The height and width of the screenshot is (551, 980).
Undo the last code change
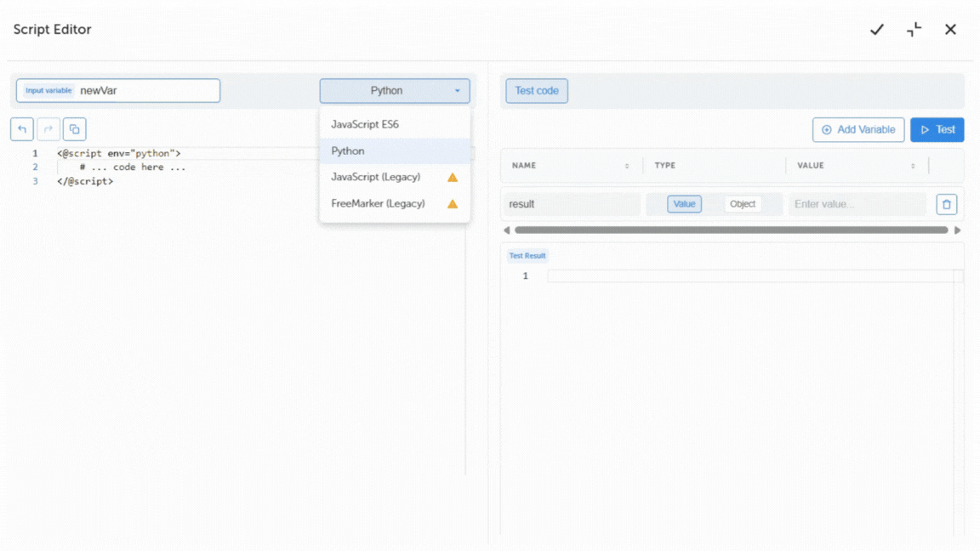21,128
